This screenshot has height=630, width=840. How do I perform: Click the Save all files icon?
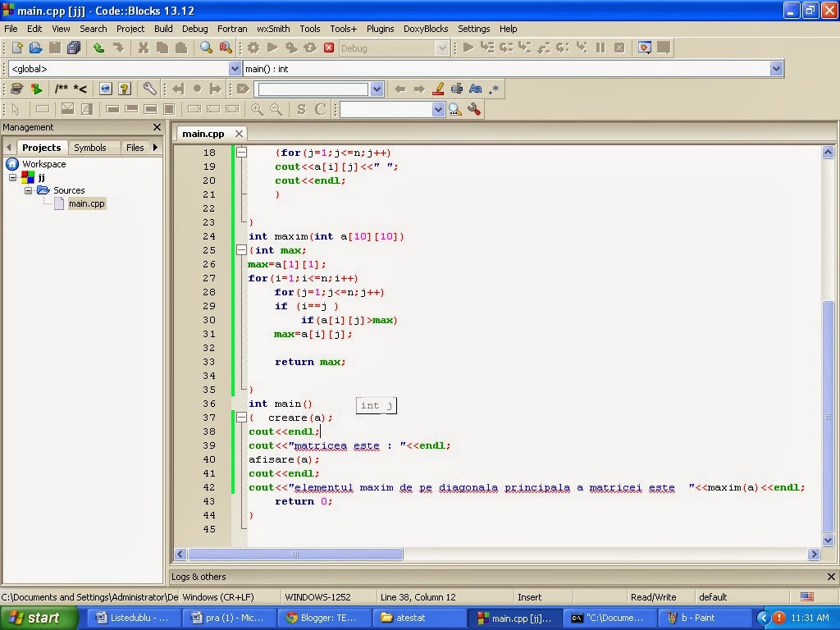tap(74, 48)
